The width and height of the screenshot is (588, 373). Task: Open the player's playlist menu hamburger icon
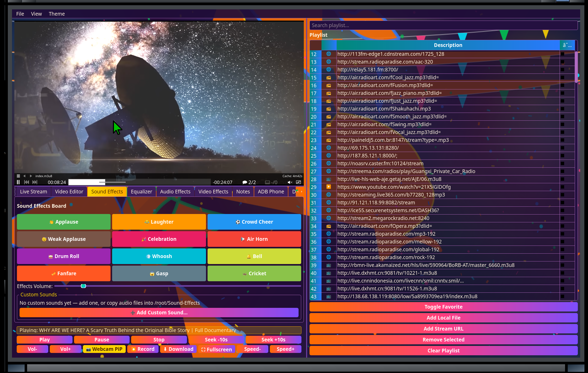18,176
